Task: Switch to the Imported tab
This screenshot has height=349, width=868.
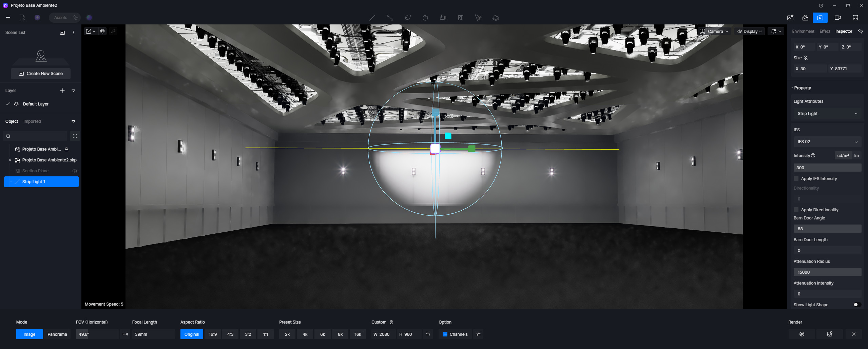Action: pyautogui.click(x=32, y=121)
